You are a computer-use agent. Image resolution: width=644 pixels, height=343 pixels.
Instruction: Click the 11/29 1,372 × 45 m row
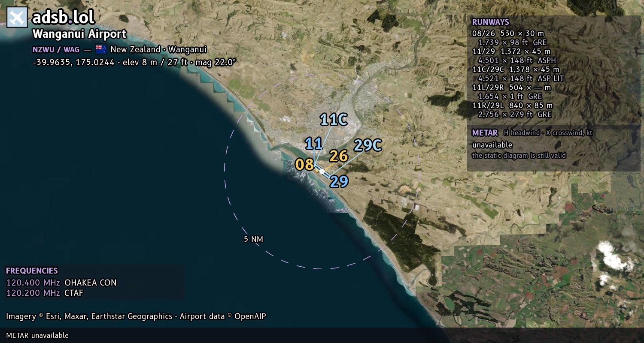[x=511, y=51]
